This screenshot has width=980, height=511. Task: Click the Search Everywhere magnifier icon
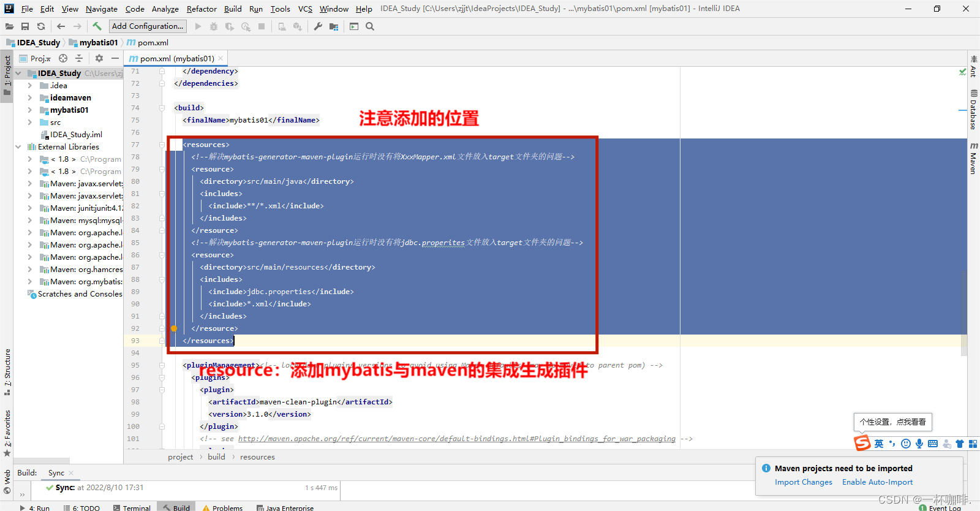pyautogui.click(x=370, y=26)
